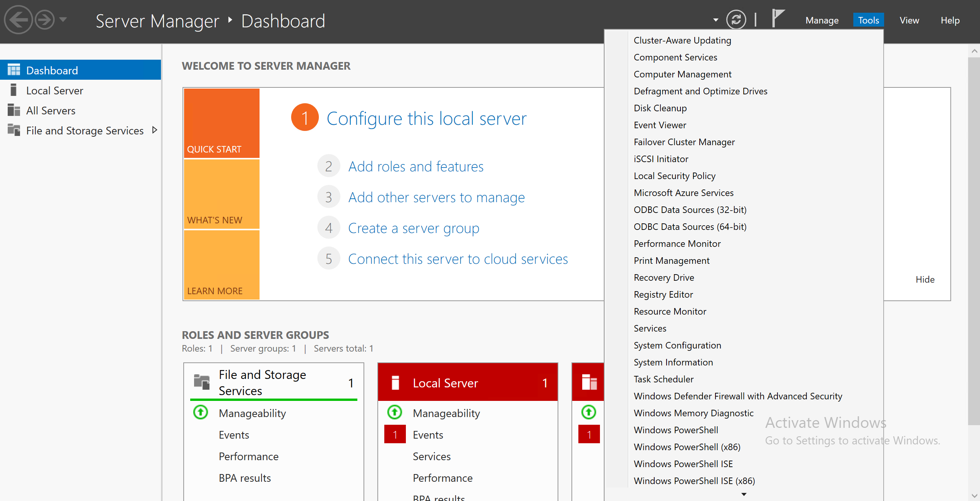The height and width of the screenshot is (501, 980).
Task: Select Local Server in the sidebar
Action: (54, 90)
